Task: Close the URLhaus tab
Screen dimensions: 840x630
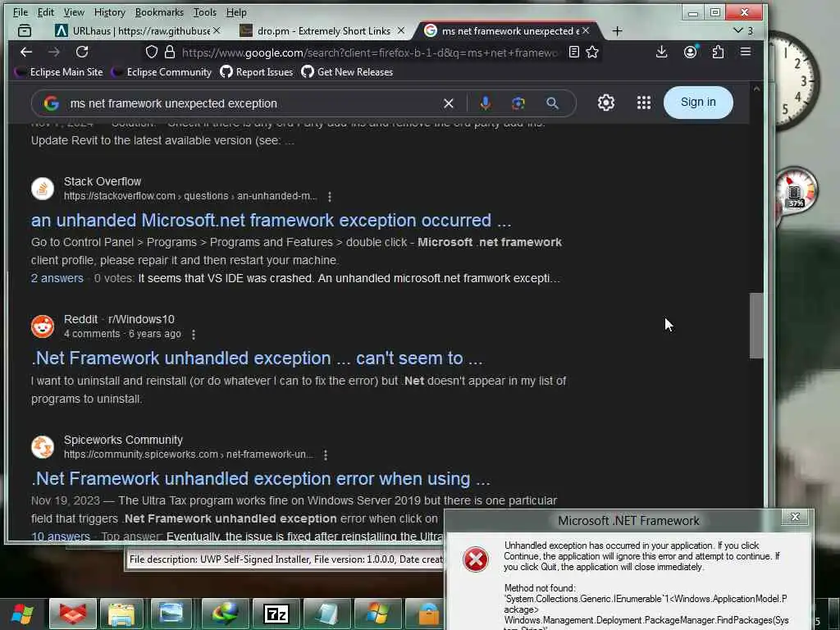Action: point(217,30)
